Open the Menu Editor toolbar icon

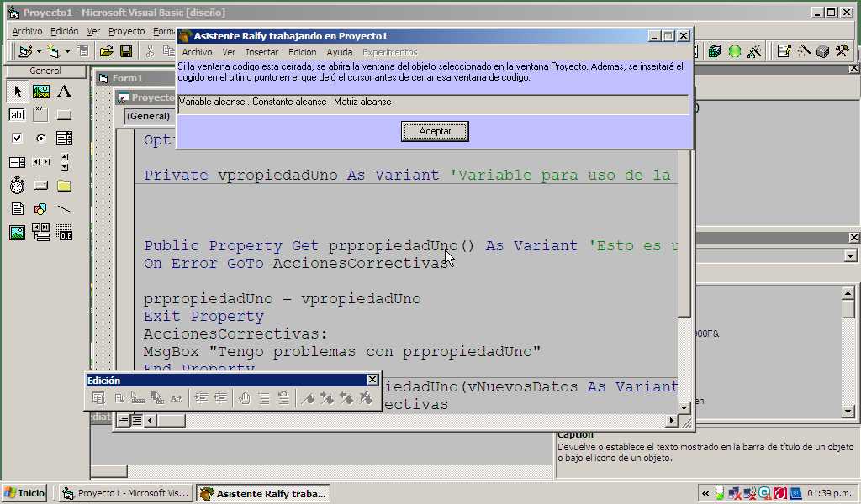(83, 51)
